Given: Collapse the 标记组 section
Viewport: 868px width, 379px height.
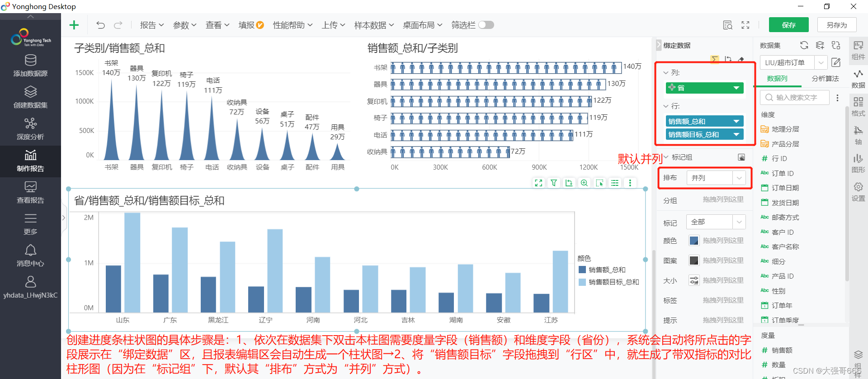Looking at the screenshot, I should (666, 157).
